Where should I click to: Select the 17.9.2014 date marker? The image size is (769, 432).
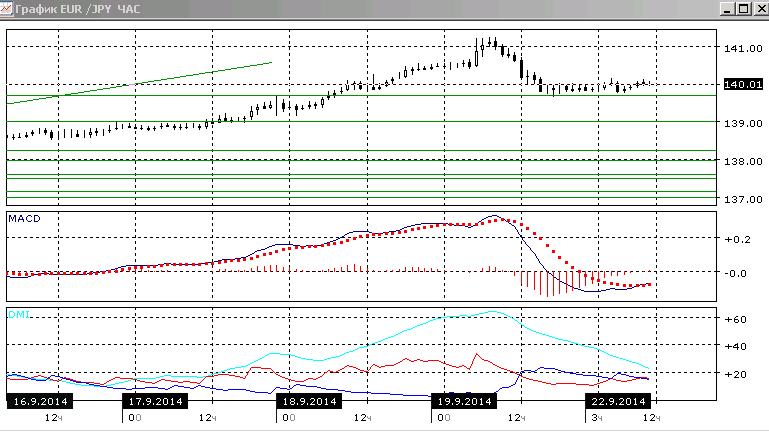point(155,401)
